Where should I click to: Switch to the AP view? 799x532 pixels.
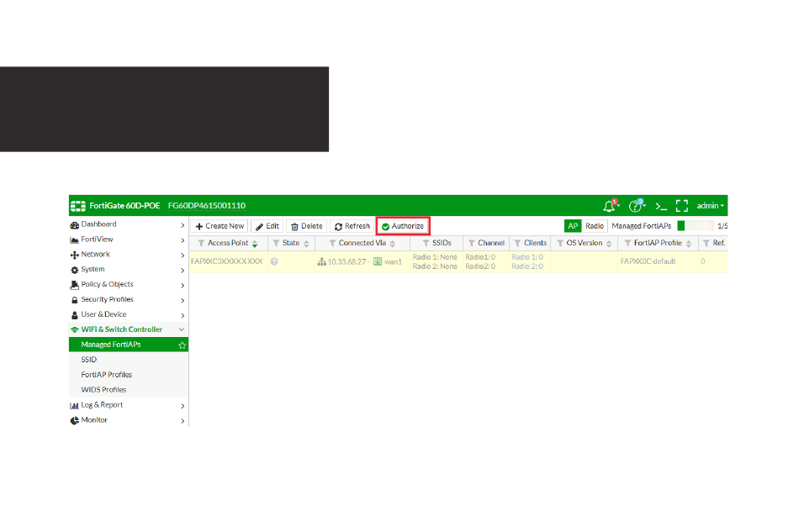coord(573,226)
